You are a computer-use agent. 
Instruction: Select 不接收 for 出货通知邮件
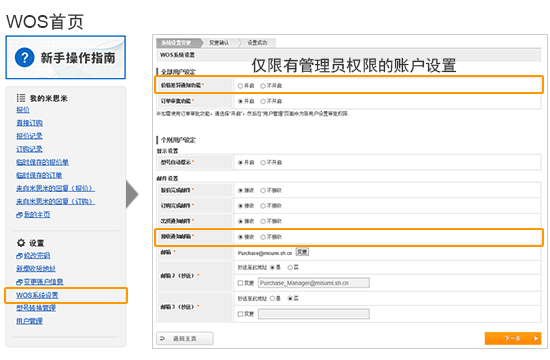pos(263,221)
